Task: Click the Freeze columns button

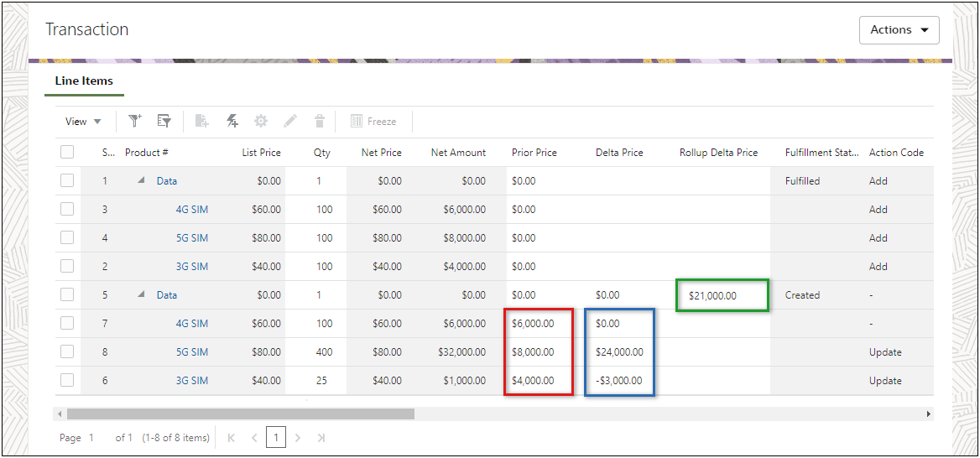Action: (x=373, y=122)
